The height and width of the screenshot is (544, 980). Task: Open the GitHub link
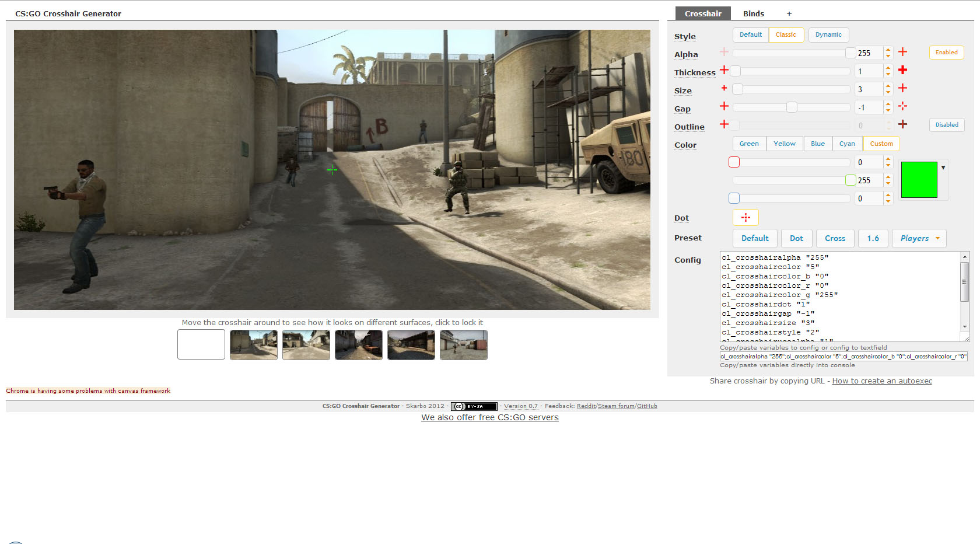647,406
